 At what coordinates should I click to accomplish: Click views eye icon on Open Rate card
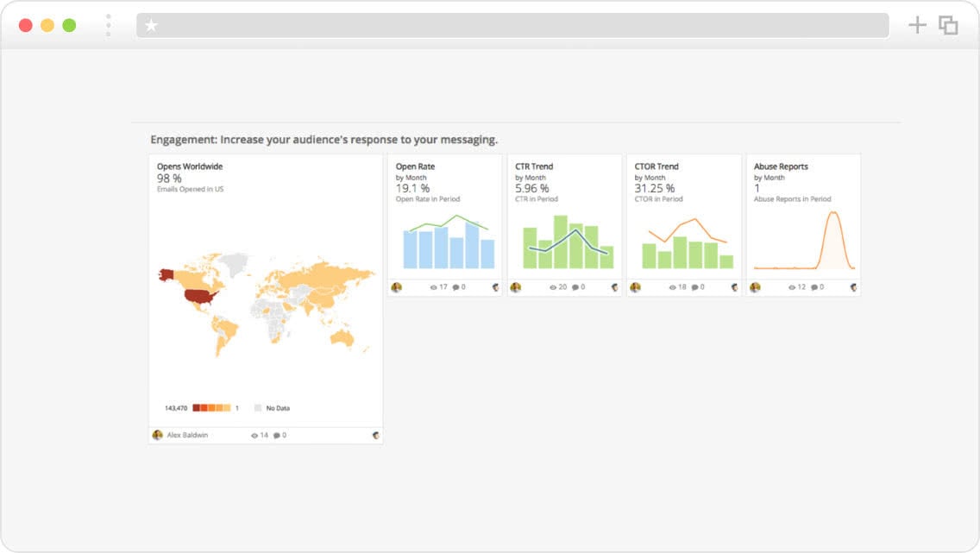434,287
